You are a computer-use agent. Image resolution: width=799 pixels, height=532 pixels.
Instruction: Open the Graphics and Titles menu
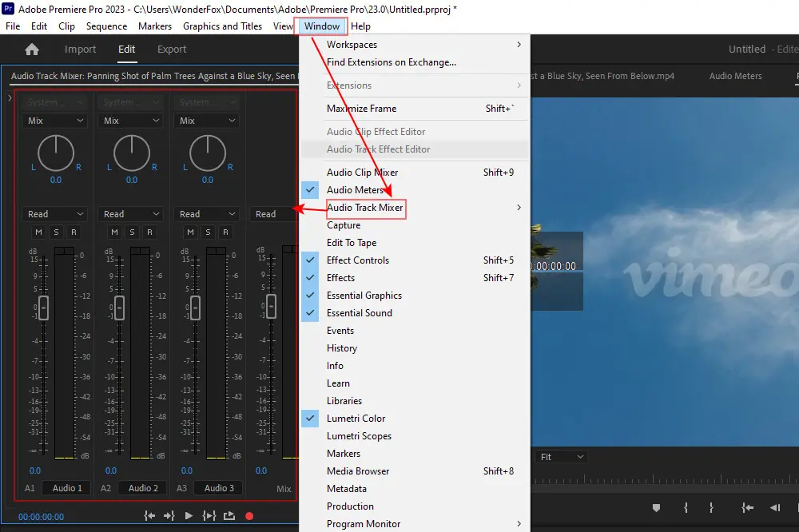pos(222,26)
